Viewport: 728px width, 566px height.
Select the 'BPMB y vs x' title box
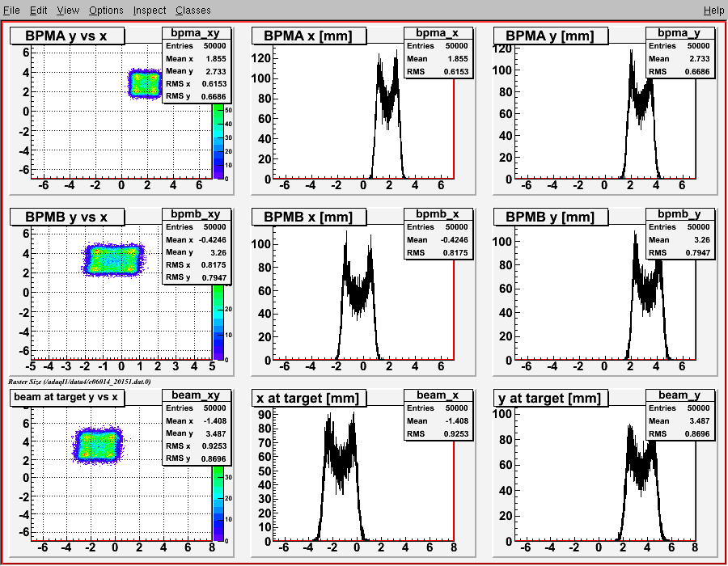pos(67,217)
